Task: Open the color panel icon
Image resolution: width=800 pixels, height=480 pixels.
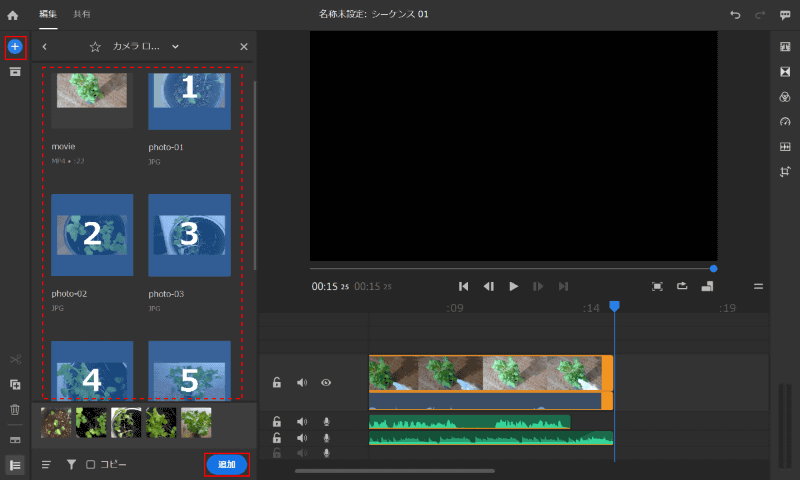Action: point(785,97)
